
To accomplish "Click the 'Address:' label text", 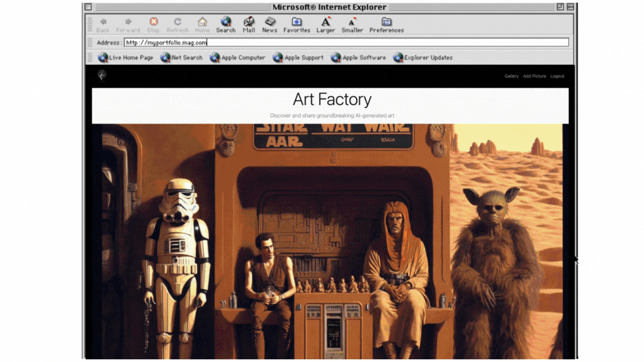I will 109,42.
